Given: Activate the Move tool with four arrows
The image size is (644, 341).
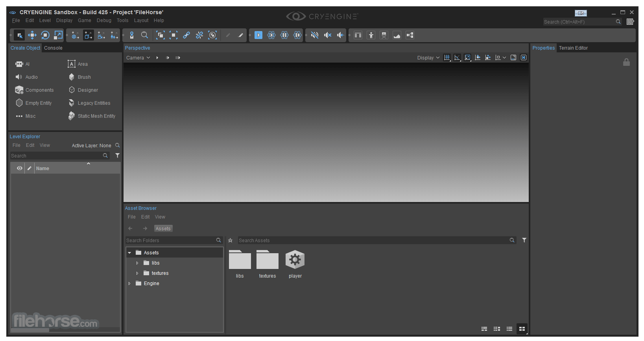Looking at the screenshot, I should 32,35.
